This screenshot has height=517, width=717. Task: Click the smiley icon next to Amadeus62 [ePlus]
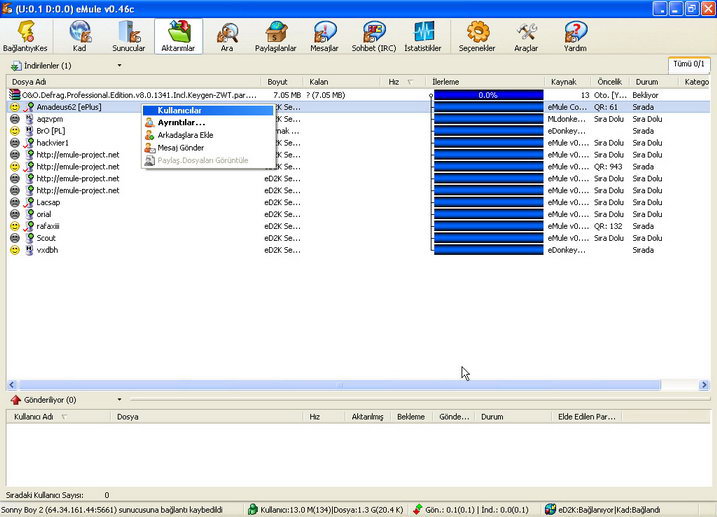coord(15,107)
